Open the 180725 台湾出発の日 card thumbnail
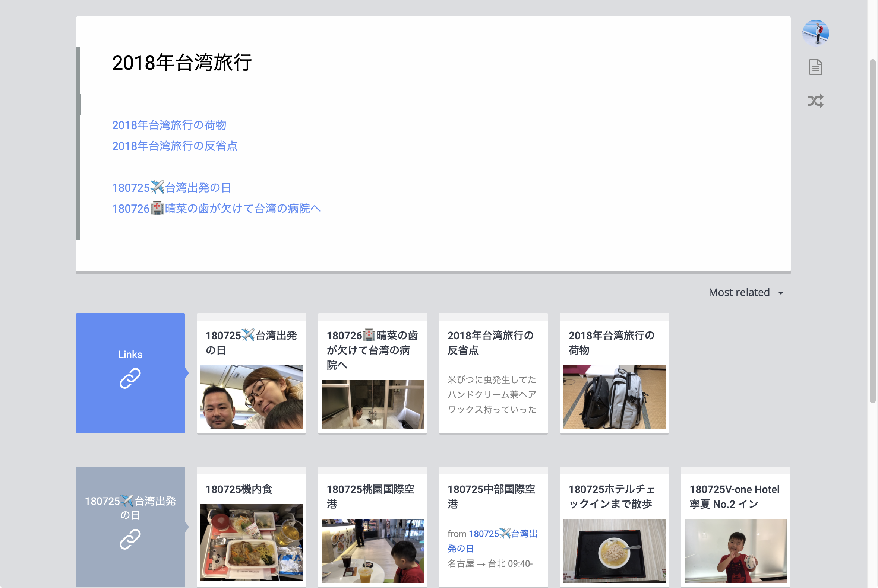The image size is (878, 588). (251, 397)
